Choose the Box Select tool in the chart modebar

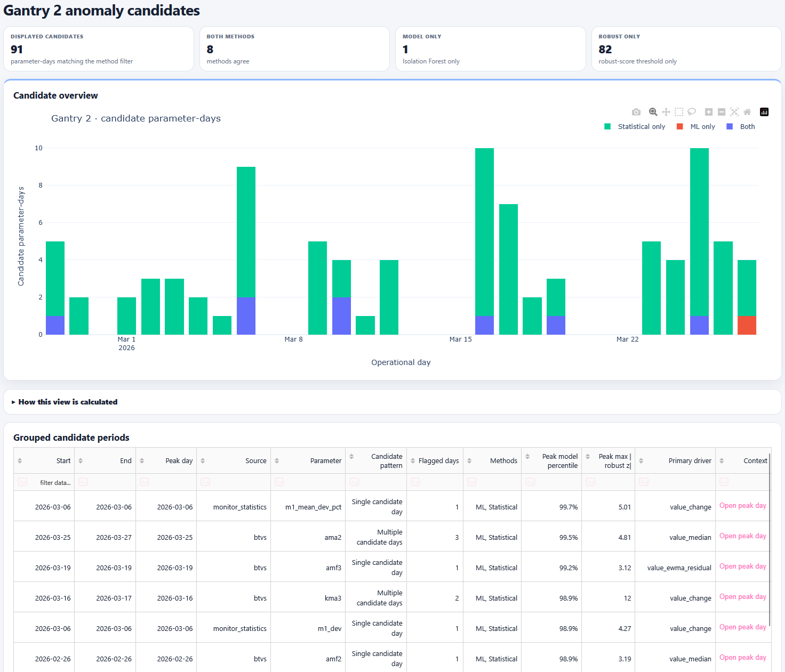[x=679, y=112]
